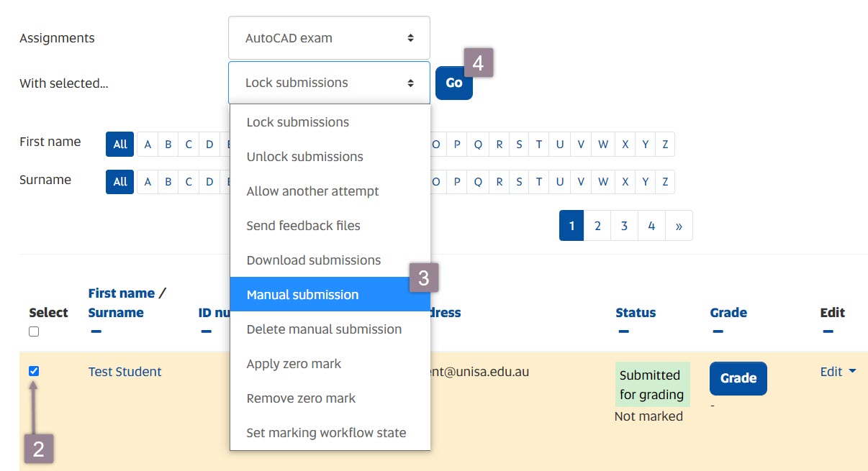Open the With selected action dropdown
The image size is (868, 471).
pos(328,82)
